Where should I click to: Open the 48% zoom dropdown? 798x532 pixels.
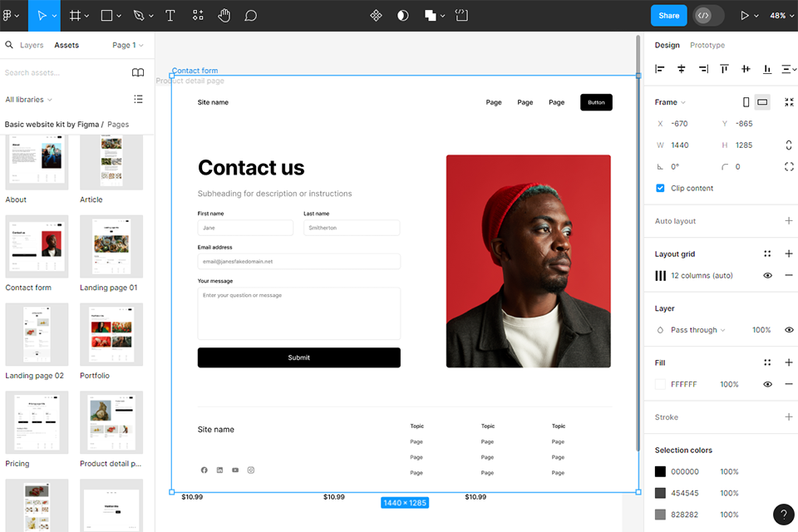[782, 16]
